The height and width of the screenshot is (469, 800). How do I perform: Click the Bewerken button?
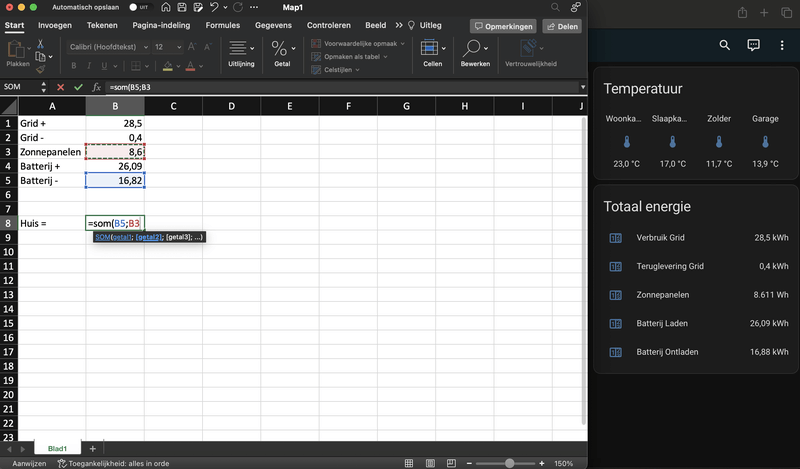pos(475,53)
